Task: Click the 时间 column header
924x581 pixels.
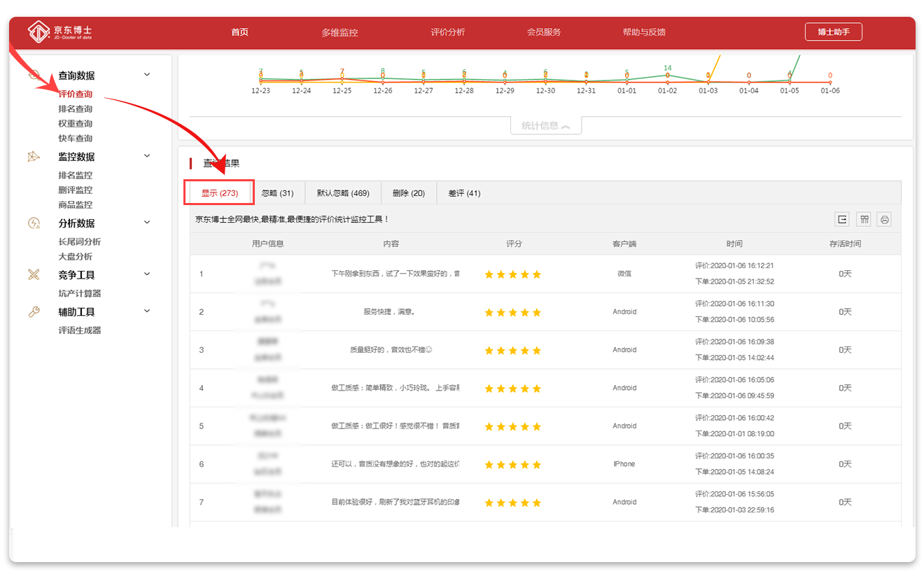Action: coord(734,244)
